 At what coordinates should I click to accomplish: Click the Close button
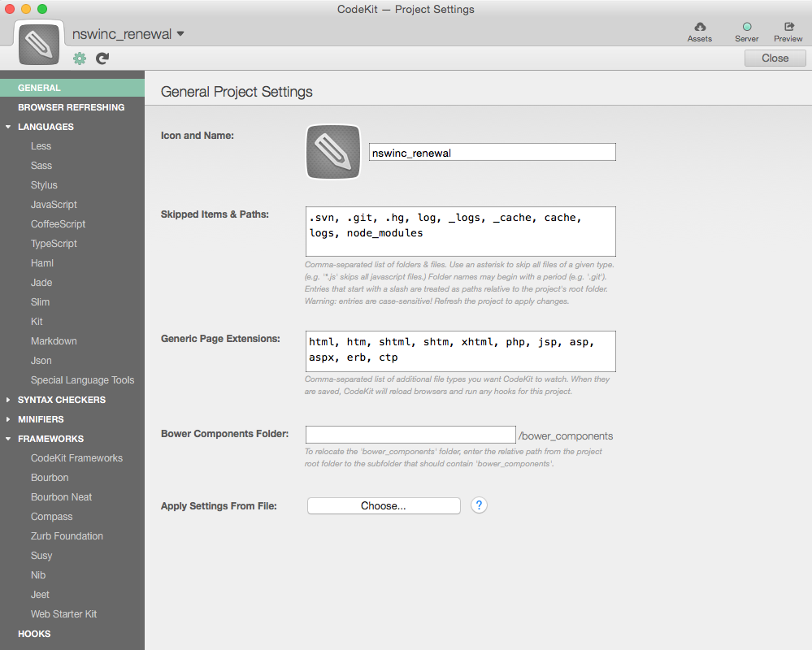tap(775, 58)
